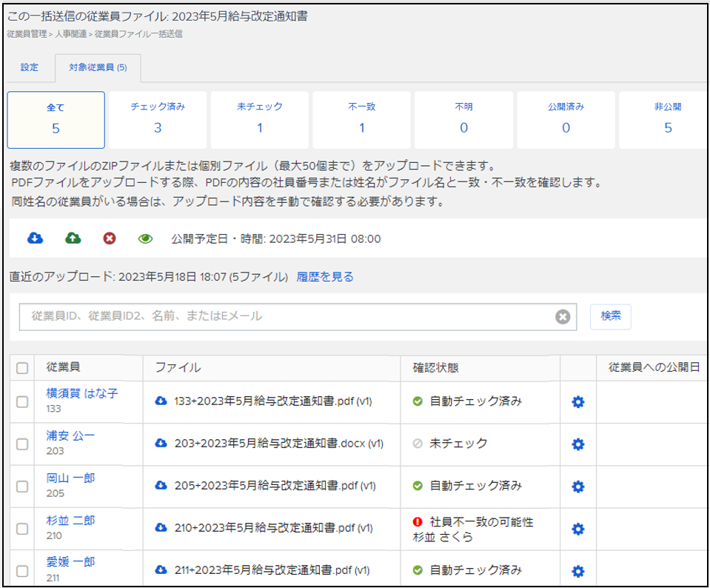The height and width of the screenshot is (588, 710).
Task: Open employee link 岡山 一郎
Action: click(70, 478)
